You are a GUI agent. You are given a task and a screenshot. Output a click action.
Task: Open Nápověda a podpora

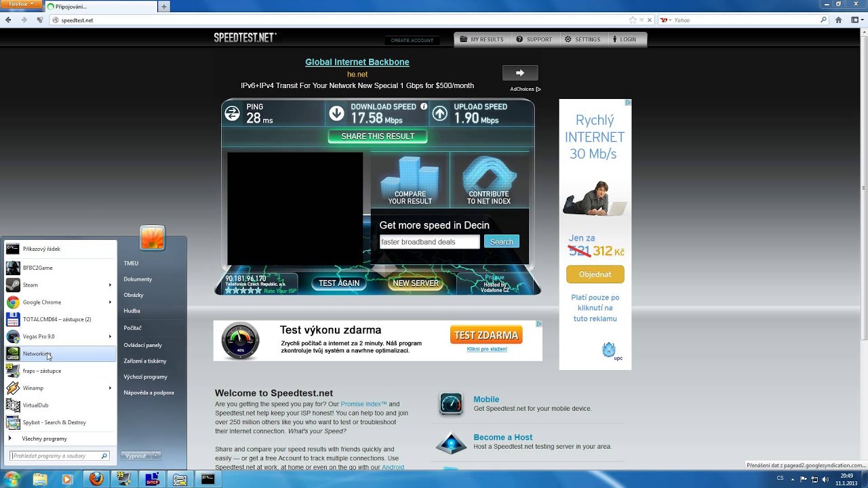(149, 392)
